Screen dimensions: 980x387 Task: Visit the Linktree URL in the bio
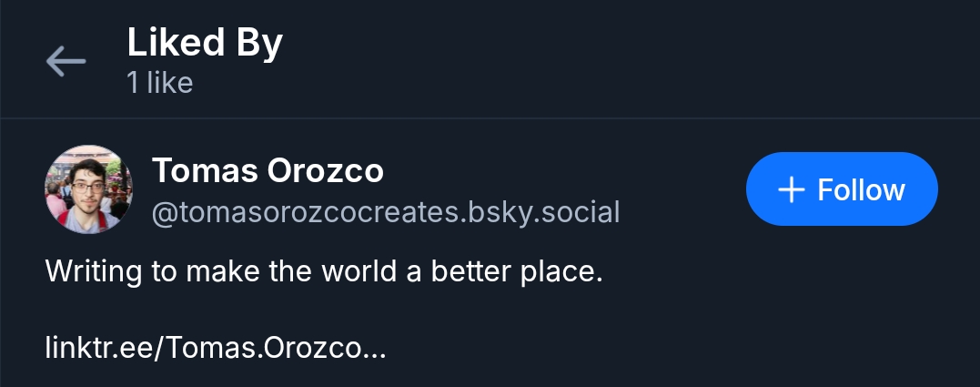point(216,348)
